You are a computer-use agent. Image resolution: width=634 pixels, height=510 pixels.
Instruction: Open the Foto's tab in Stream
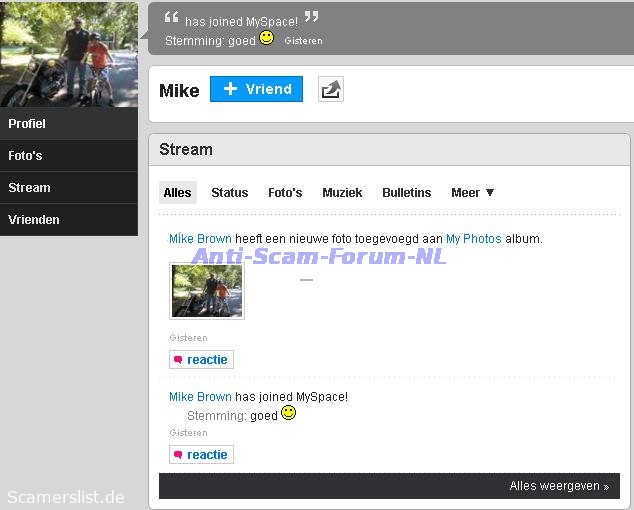[x=285, y=192]
